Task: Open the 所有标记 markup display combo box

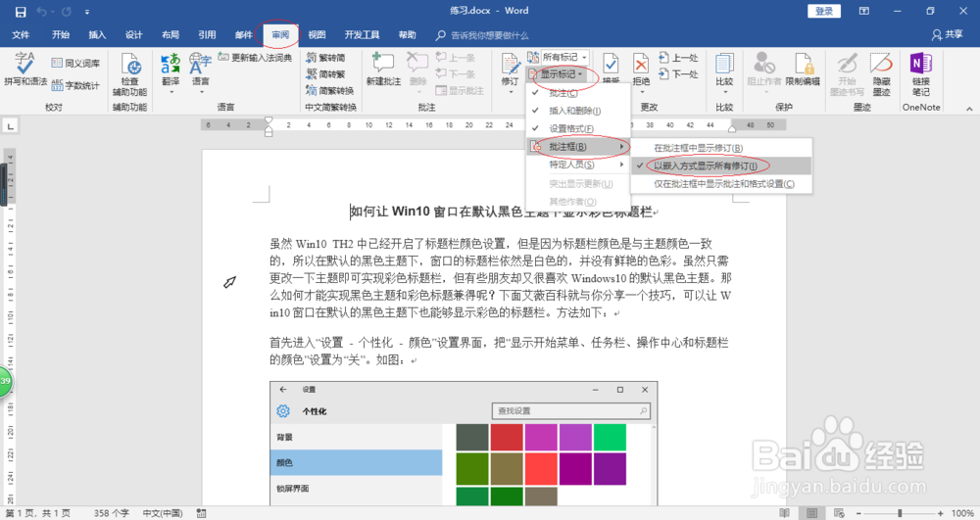Action: coord(564,57)
